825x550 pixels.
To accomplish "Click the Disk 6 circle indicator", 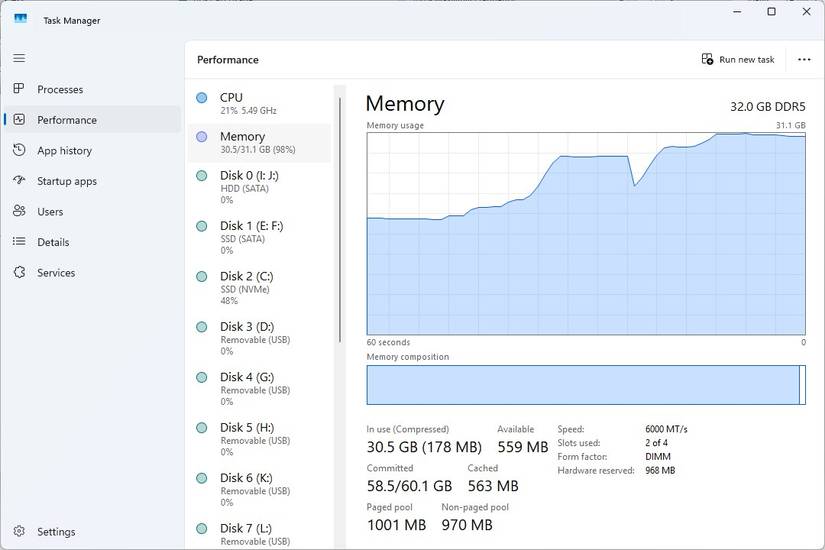I will (x=202, y=478).
